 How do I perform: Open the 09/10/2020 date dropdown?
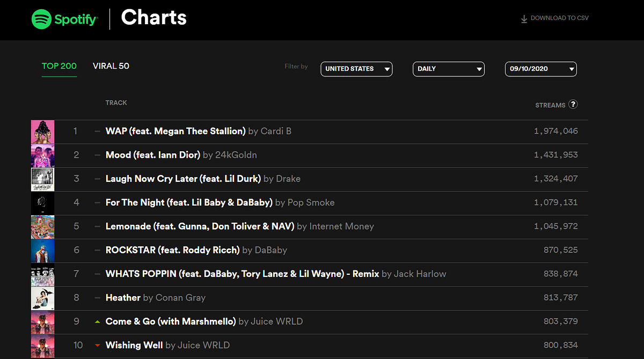[540, 69]
